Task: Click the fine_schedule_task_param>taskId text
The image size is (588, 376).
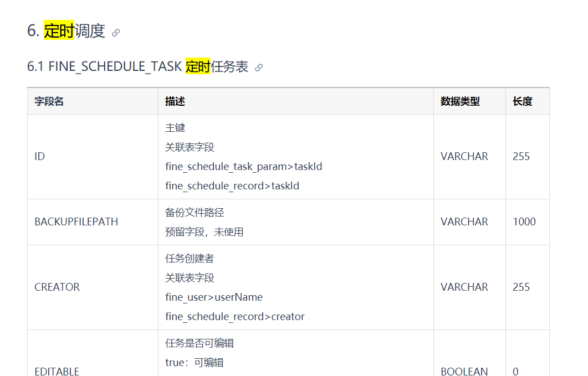Action: coord(244,167)
